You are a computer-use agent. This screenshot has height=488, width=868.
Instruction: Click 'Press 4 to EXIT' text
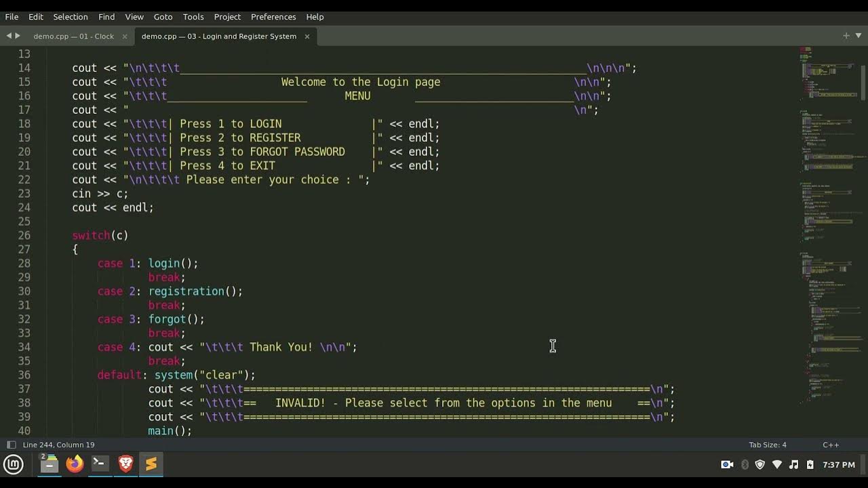[227, 165]
